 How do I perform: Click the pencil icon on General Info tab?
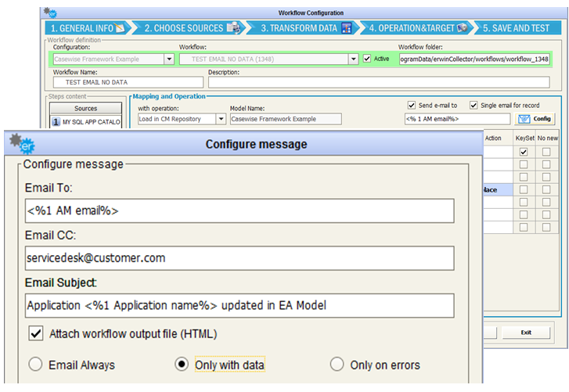click(x=120, y=28)
